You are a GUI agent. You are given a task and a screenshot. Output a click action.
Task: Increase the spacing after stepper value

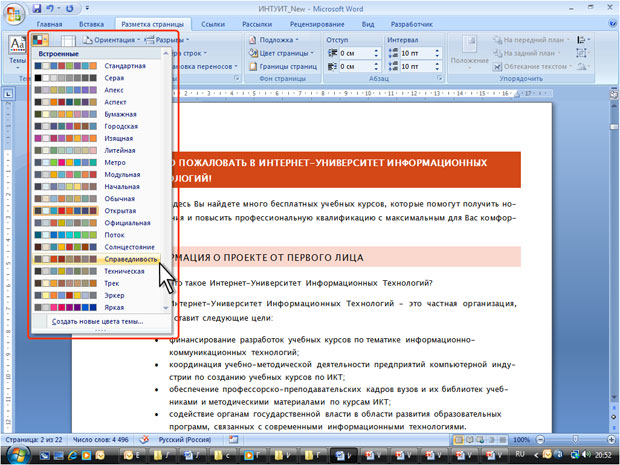pos(437,64)
